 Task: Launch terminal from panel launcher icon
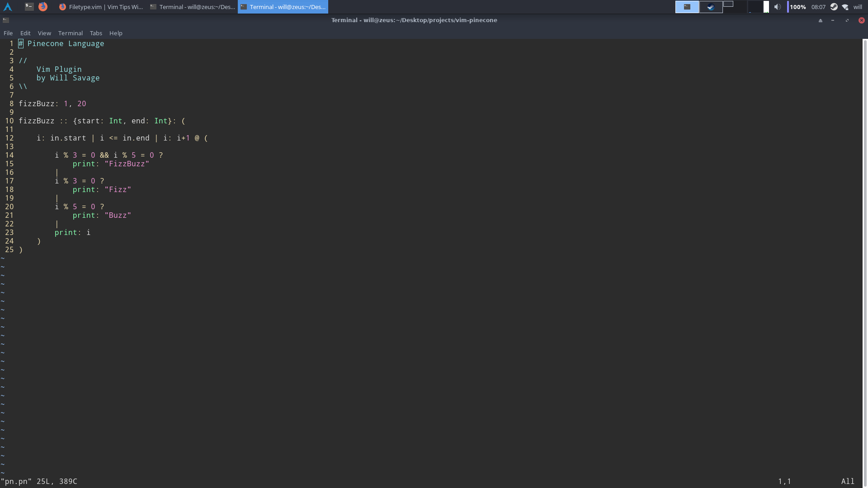pos(29,7)
